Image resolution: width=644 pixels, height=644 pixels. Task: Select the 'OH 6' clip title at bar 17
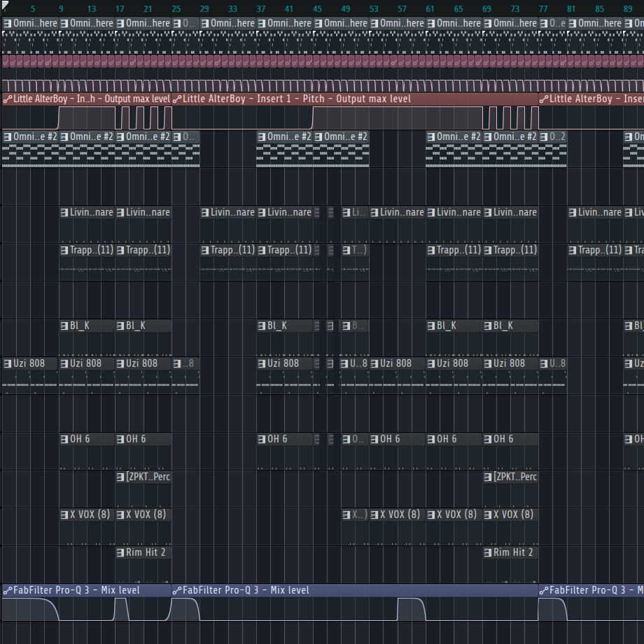pos(136,439)
